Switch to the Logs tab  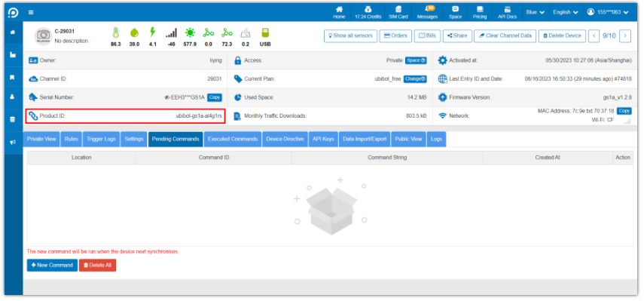click(x=437, y=139)
